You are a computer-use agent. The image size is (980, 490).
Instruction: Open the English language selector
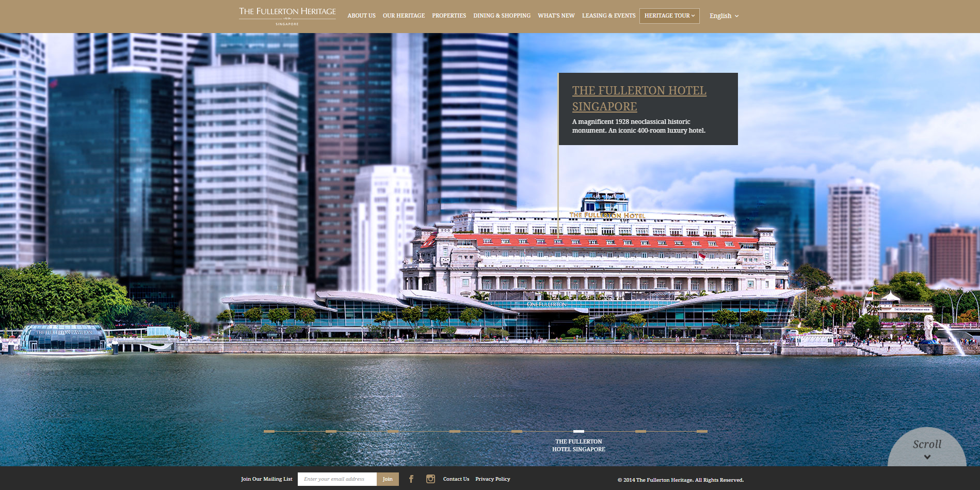click(724, 16)
